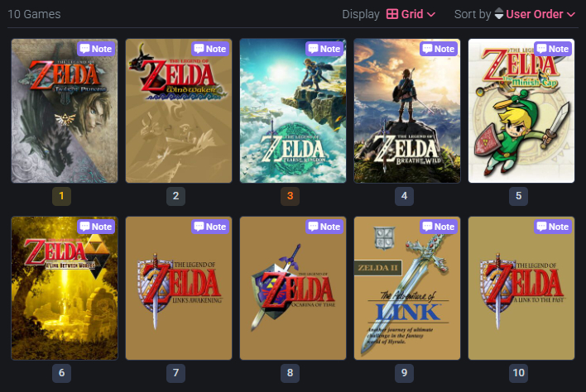Open the A Link to the Past cover
This screenshot has width=586, height=392.
pyautogui.click(x=521, y=289)
